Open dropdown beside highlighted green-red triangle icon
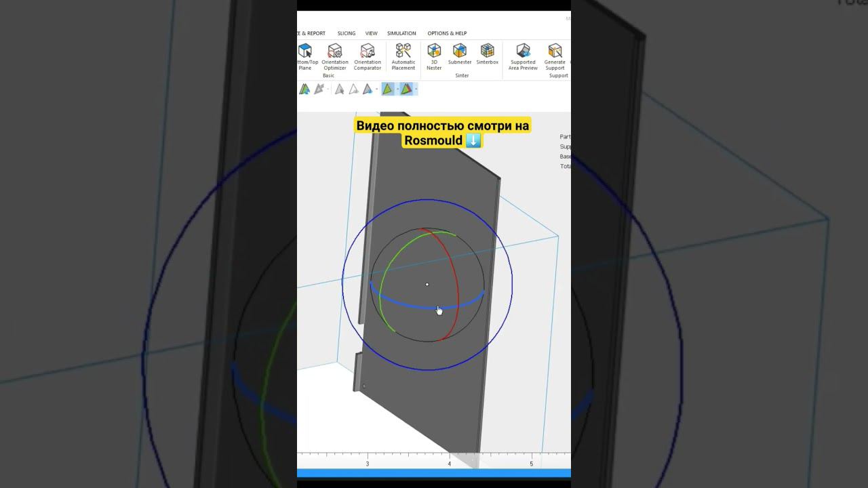The image size is (868, 488). point(415,89)
